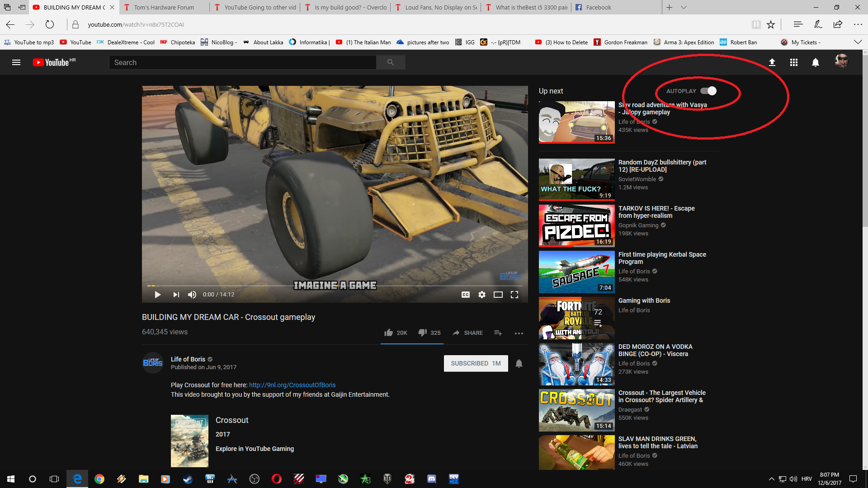Expand the favorites bar overflow chevron

click(858, 42)
